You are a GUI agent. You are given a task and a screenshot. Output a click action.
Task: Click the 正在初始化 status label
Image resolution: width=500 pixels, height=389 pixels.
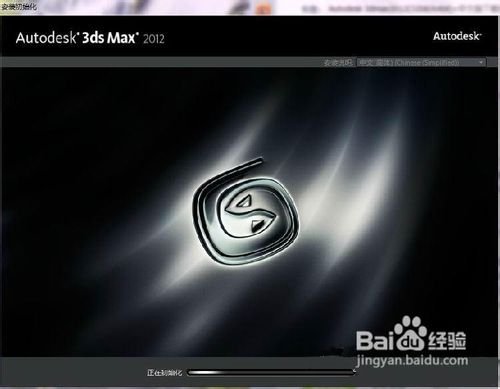tap(165, 373)
